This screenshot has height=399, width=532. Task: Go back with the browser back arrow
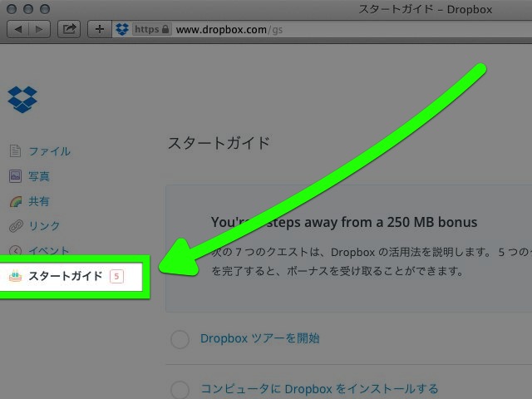pyautogui.click(x=18, y=30)
